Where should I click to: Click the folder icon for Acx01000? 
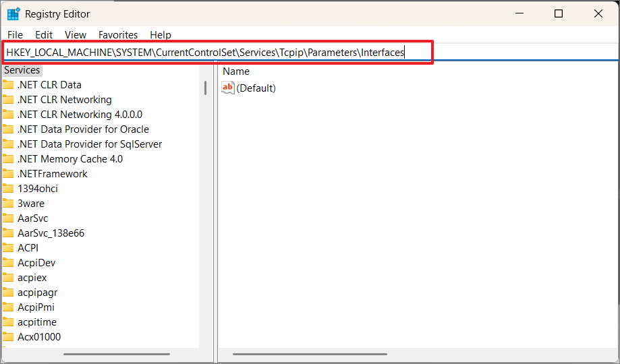pyautogui.click(x=8, y=337)
